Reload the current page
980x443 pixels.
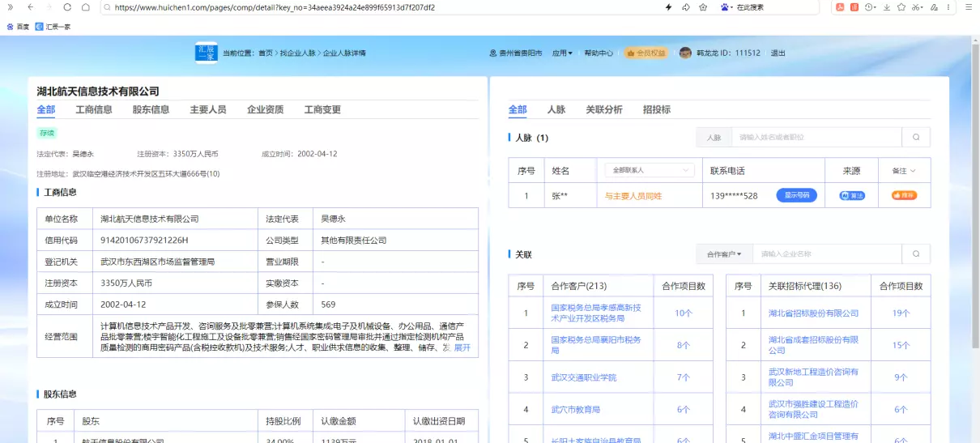click(x=66, y=7)
